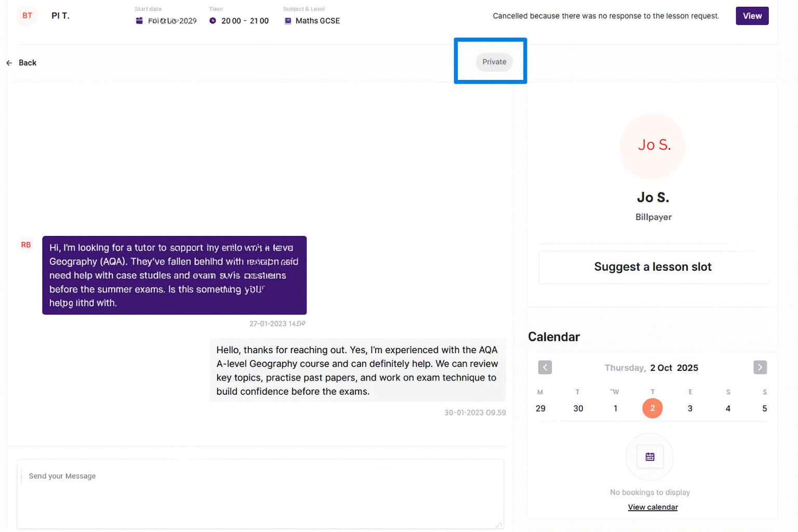This screenshot has height=532, width=798.
Task: Open the View calendar link
Action: tap(653, 507)
